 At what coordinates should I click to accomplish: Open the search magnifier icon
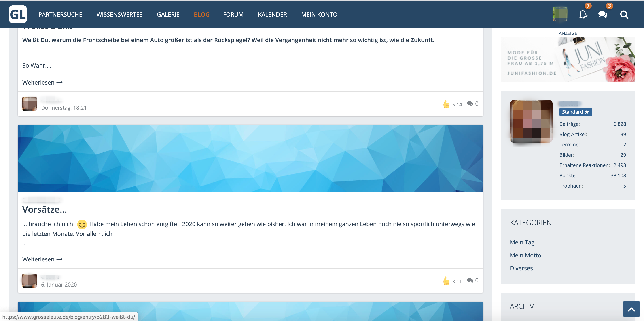point(624,15)
